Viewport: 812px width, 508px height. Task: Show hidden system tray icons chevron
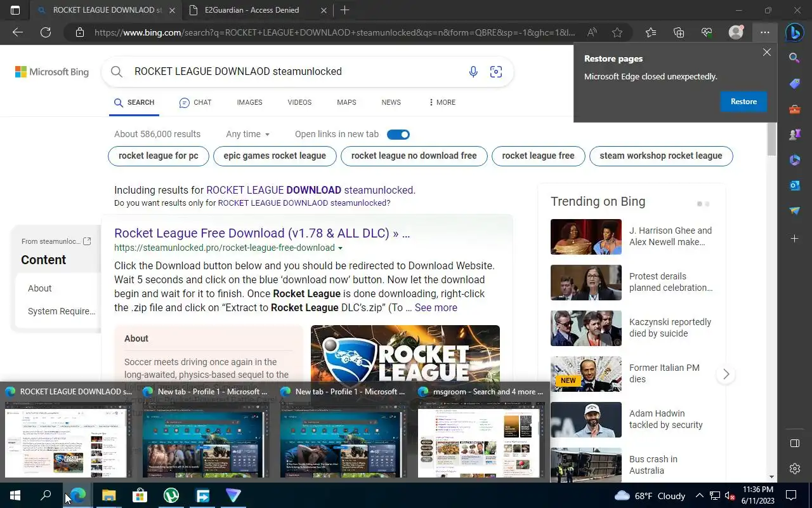[700, 495]
